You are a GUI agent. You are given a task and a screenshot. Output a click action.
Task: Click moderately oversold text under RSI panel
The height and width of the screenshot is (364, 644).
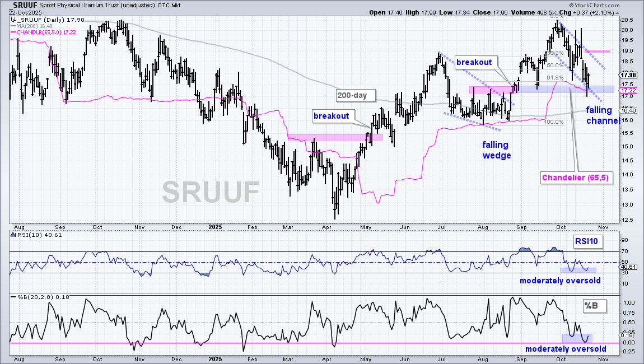click(x=560, y=281)
